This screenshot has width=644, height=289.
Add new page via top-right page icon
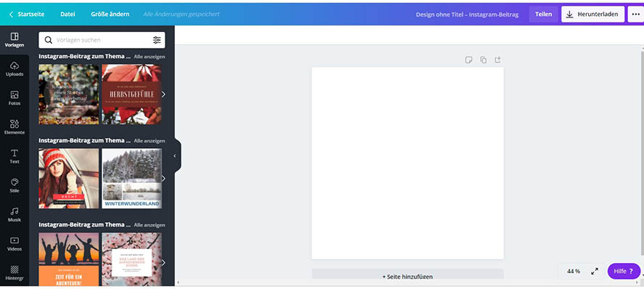tap(498, 60)
